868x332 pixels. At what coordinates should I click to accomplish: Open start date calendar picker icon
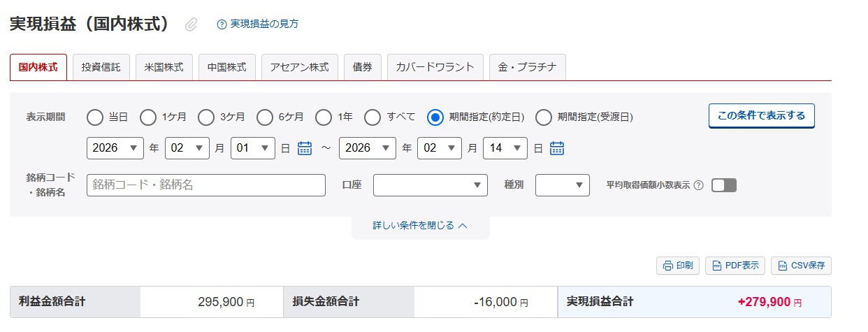click(305, 148)
